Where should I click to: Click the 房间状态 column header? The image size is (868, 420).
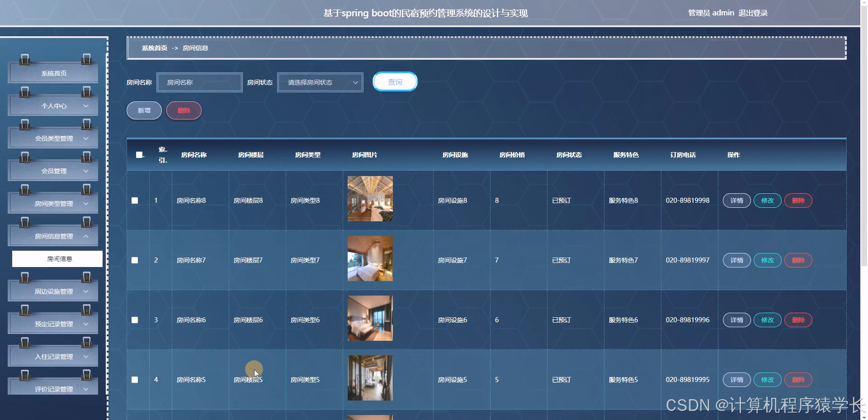569,155
